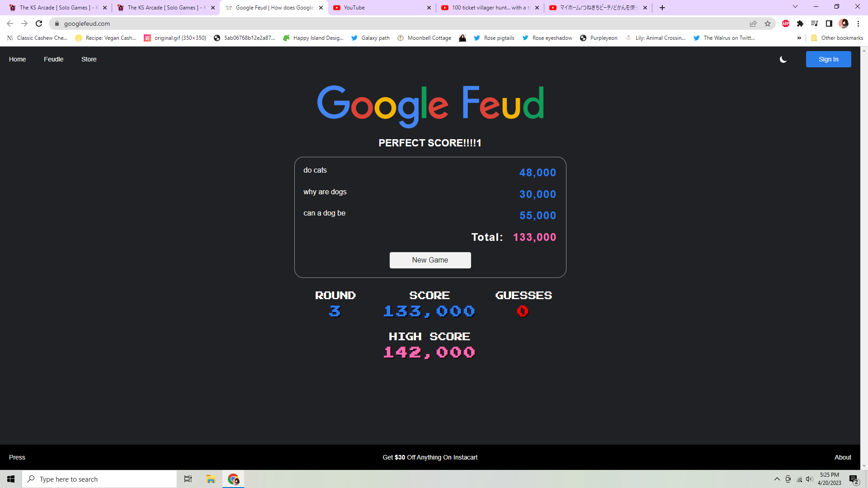This screenshot has height=488, width=868.
Task: Click the 'why are dogs' round result
Action: (430, 193)
